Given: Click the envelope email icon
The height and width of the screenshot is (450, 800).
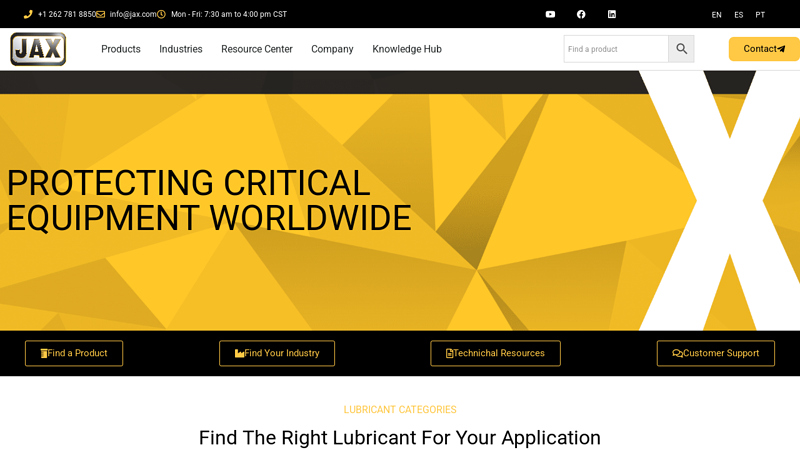Looking at the screenshot, I should point(101,14).
